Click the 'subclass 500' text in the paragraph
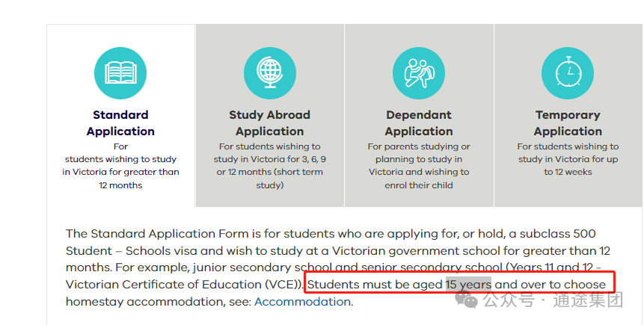The width and height of the screenshot is (644, 325). click(x=557, y=234)
